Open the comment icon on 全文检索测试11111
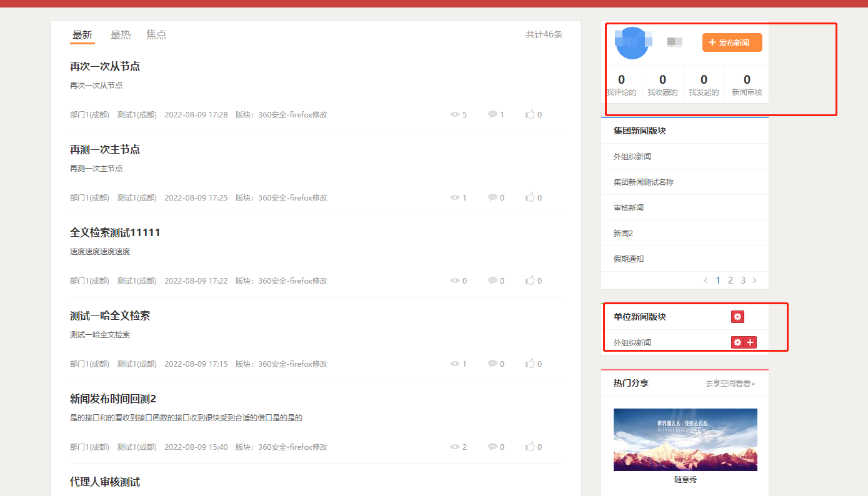This screenshot has height=496, width=868. pos(492,280)
